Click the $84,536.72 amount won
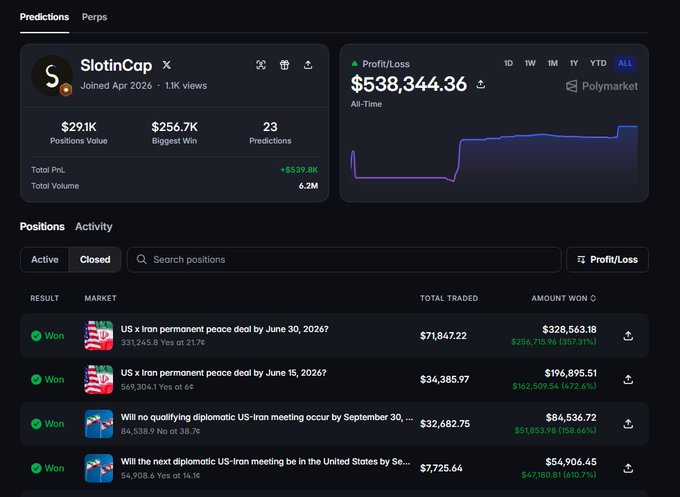 point(571,418)
